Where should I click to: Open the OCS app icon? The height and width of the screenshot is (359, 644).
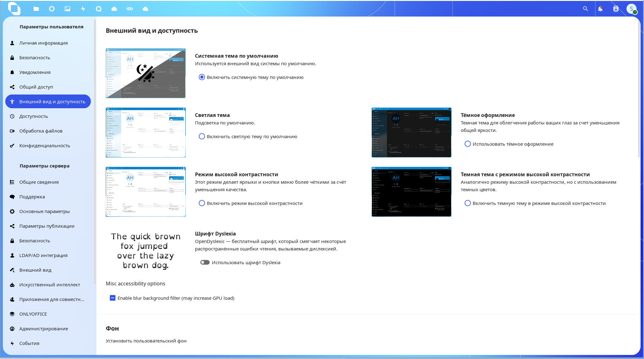tap(130, 9)
